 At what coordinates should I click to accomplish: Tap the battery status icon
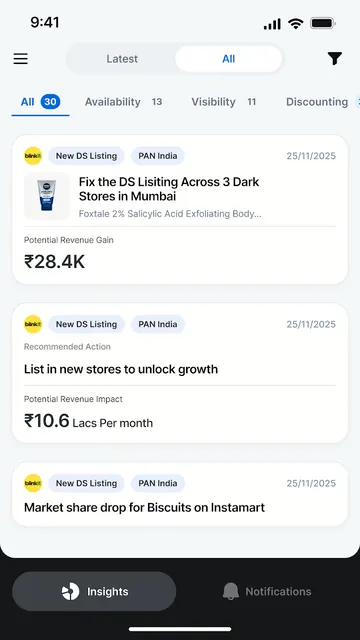click(x=323, y=24)
